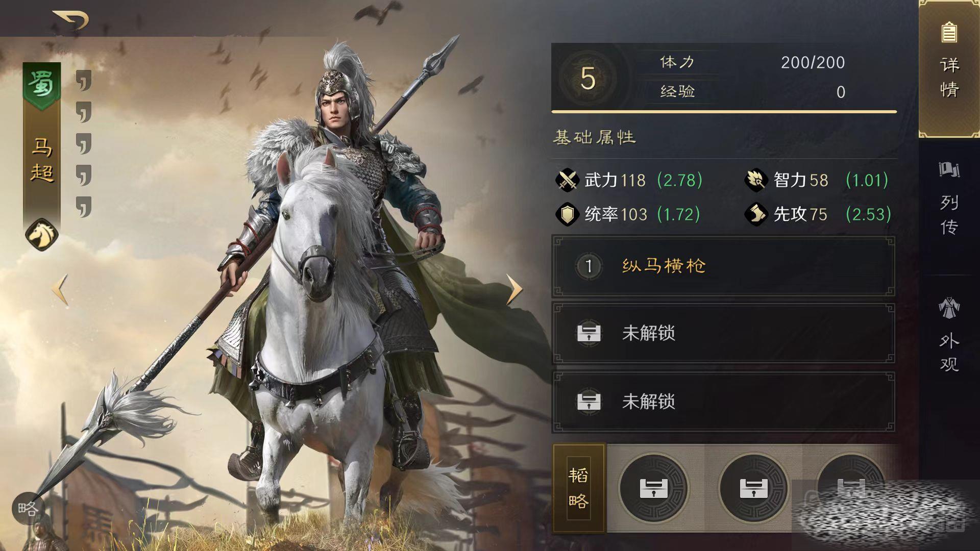Tap the 统率 shield icon
Screen dimensions: 980x551
pyautogui.click(x=567, y=214)
